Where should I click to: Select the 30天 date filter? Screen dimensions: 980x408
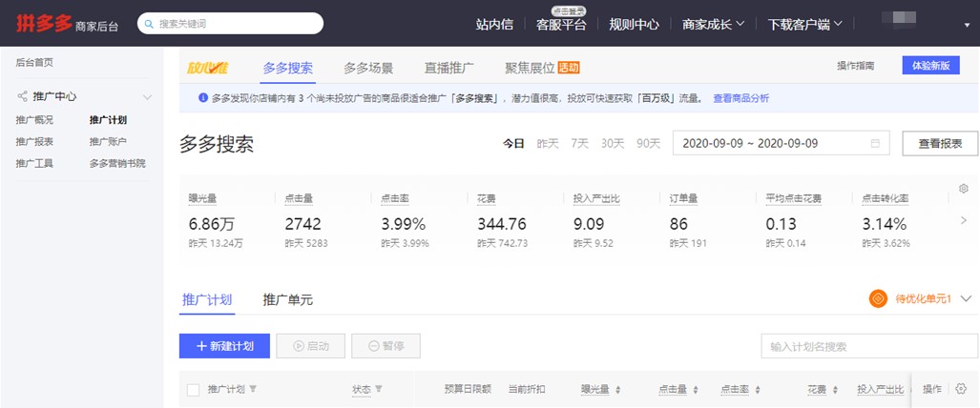click(x=613, y=143)
